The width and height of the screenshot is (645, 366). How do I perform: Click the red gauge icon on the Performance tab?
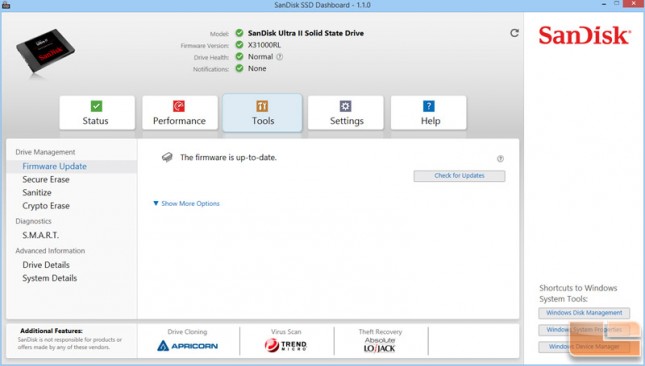click(179, 106)
